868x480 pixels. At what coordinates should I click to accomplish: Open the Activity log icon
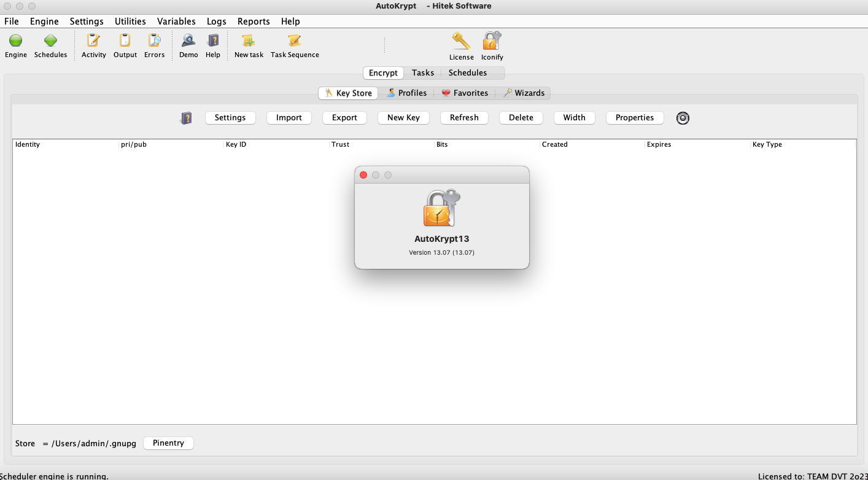click(x=93, y=41)
